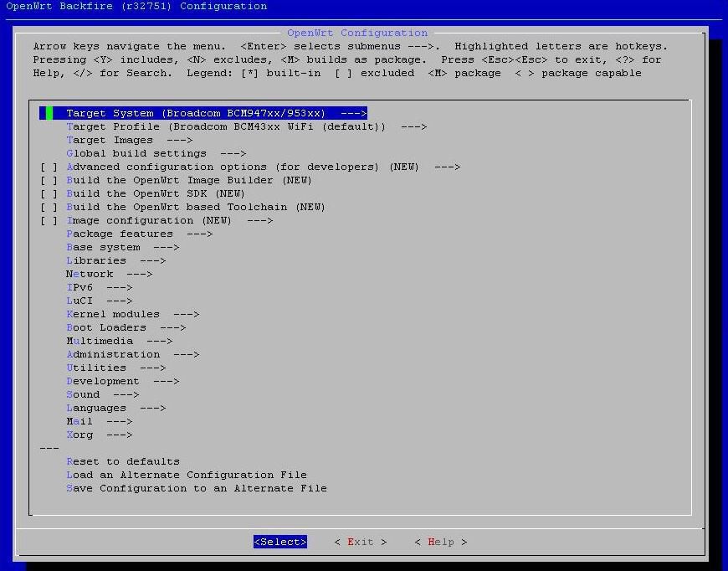The image size is (728, 571).
Task: Expand the Network ---> entry
Action: (x=109, y=274)
